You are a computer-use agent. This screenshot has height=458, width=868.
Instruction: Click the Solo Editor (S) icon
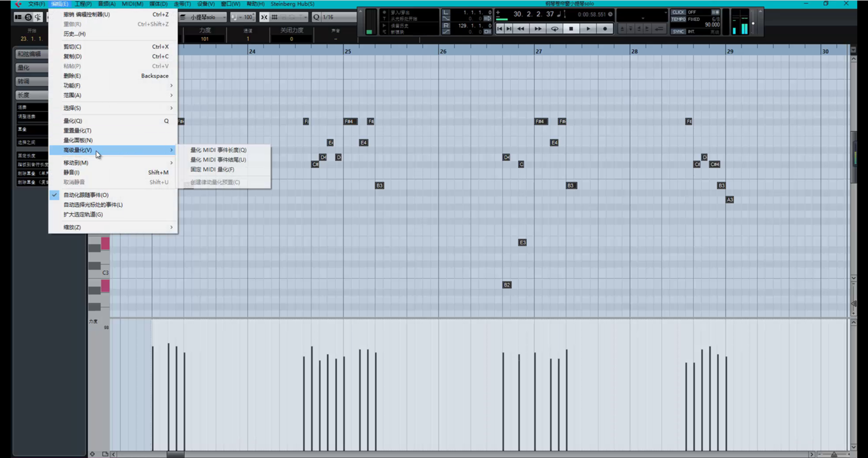(x=28, y=17)
